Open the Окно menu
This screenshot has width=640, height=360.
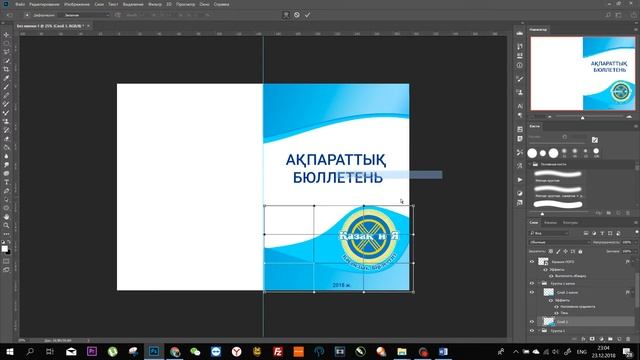pos(204,4)
